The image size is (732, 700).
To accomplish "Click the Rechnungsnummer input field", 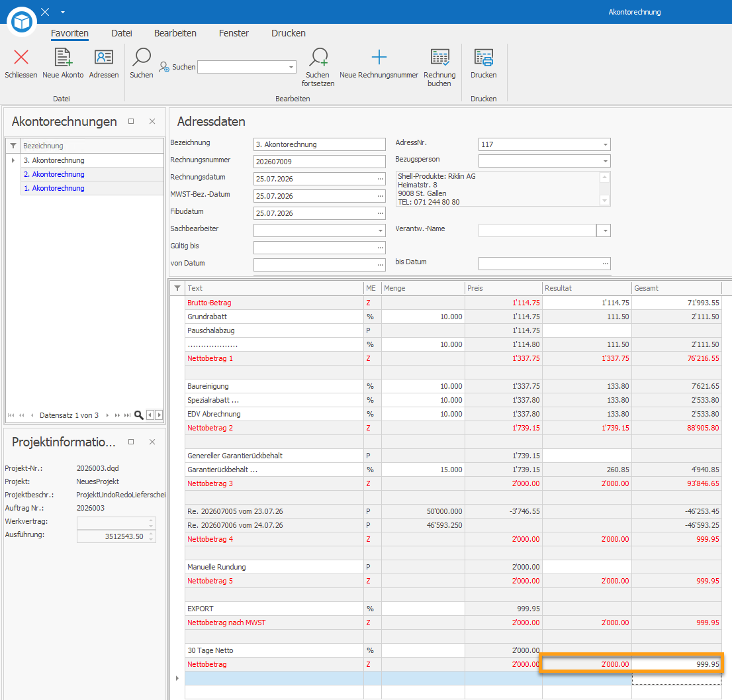I will point(319,162).
